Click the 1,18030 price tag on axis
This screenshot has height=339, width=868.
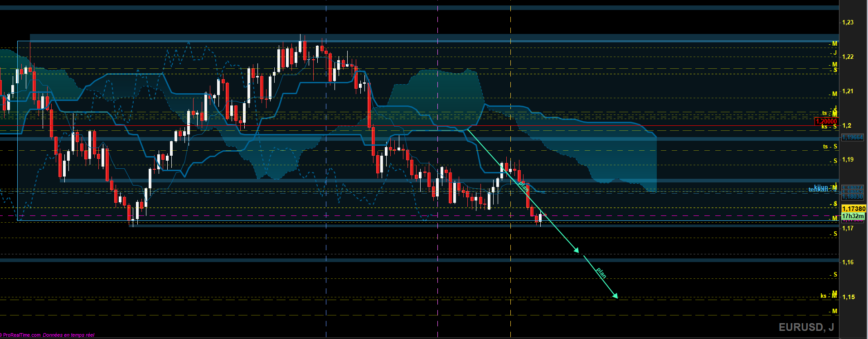click(x=852, y=197)
